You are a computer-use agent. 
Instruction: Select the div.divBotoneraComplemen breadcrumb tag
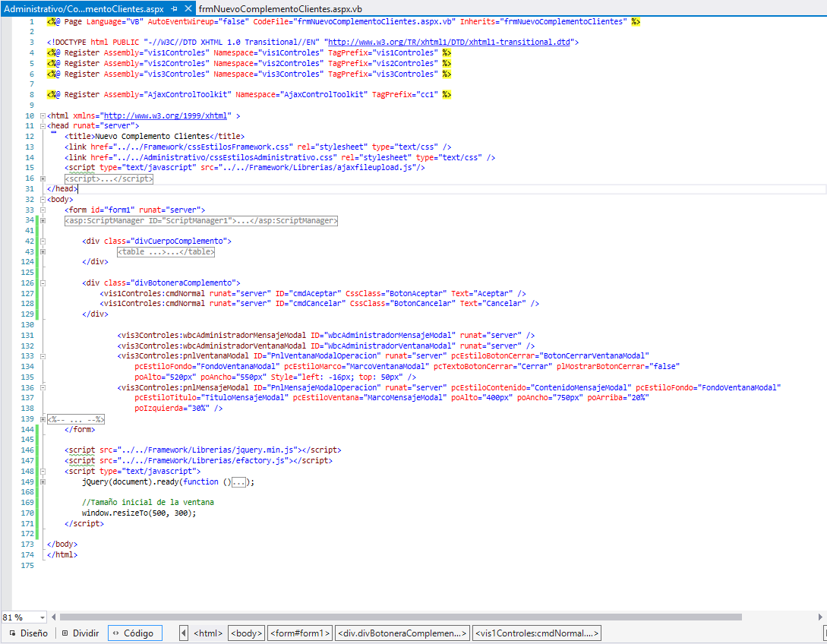click(x=402, y=633)
